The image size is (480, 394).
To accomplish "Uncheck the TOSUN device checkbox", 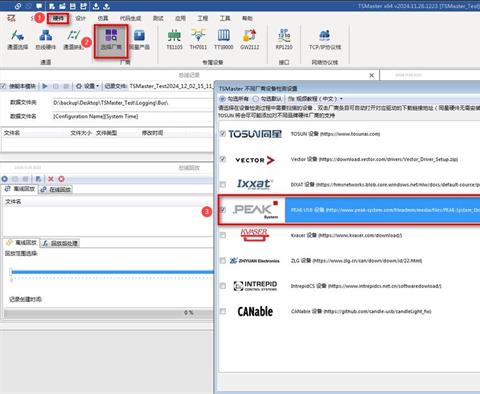I will point(223,134).
